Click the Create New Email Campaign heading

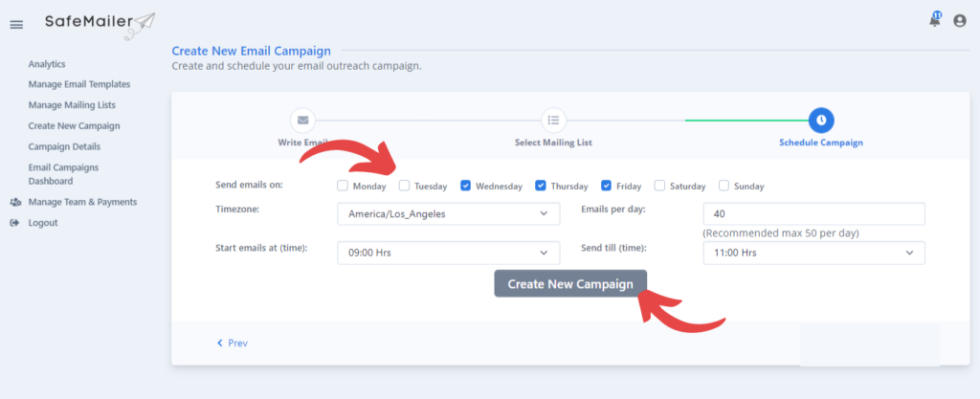coord(252,51)
